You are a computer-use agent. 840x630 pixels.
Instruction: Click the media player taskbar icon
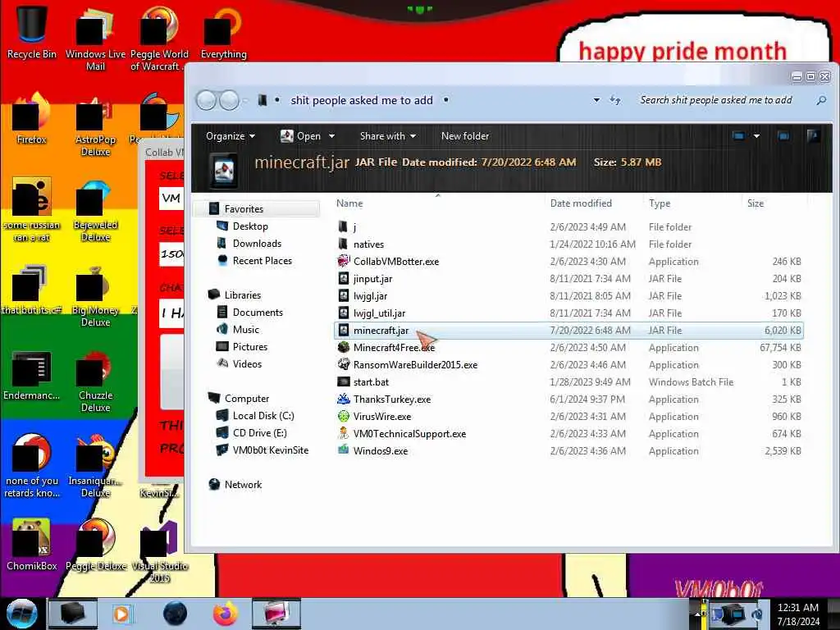pyautogui.click(x=121, y=614)
